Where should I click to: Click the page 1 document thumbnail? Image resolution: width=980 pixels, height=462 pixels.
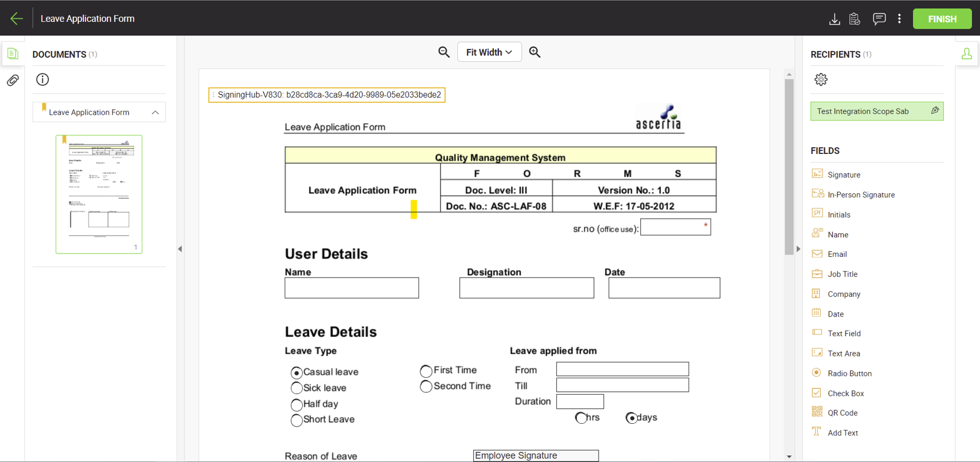tap(99, 194)
